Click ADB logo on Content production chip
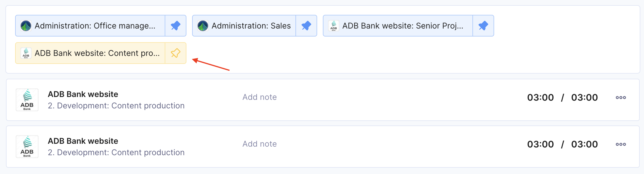 pyautogui.click(x=26, y=53)
